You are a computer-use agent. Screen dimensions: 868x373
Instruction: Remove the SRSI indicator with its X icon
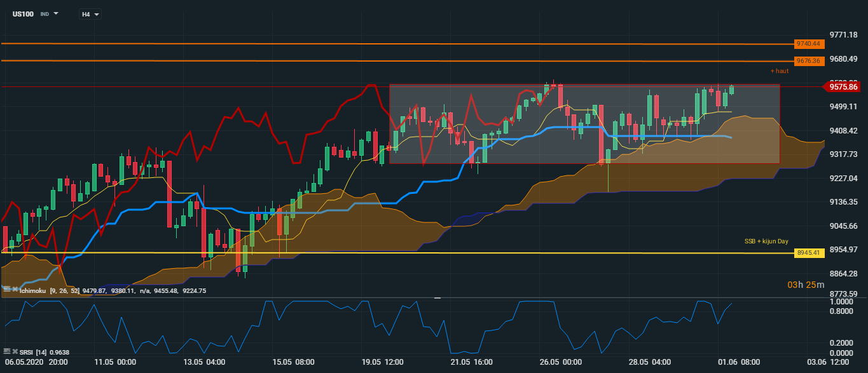(x=15, y=351)
